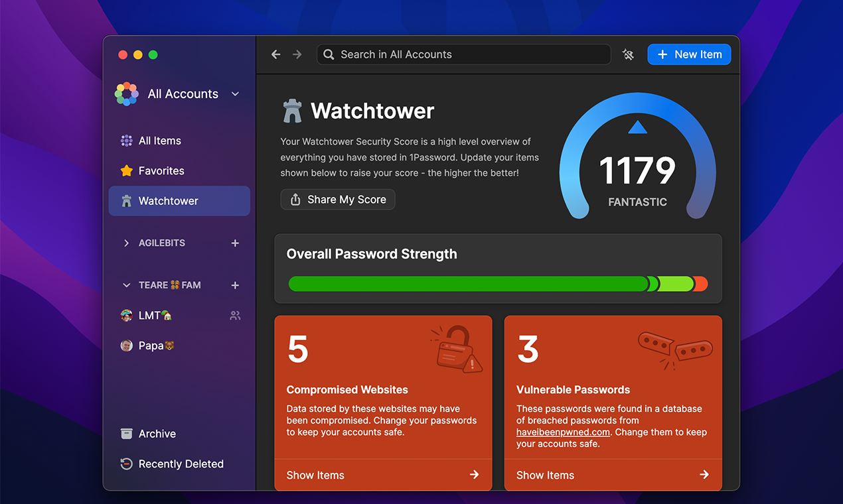The image size is (843, 504).
Task: Click the unlocked padlock illustration
Action: click(x=456, y=348)
